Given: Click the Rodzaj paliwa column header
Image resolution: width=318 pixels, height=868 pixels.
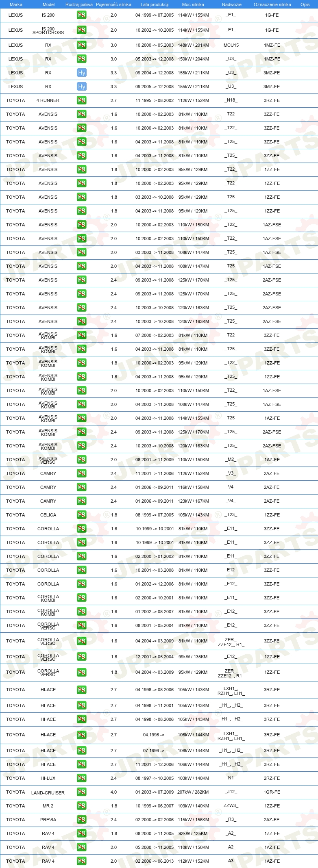Looking at the screenshot, I should coord(79,4).
